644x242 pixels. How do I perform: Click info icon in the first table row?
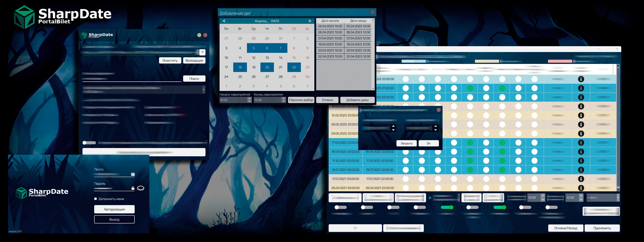coord(581,79)
